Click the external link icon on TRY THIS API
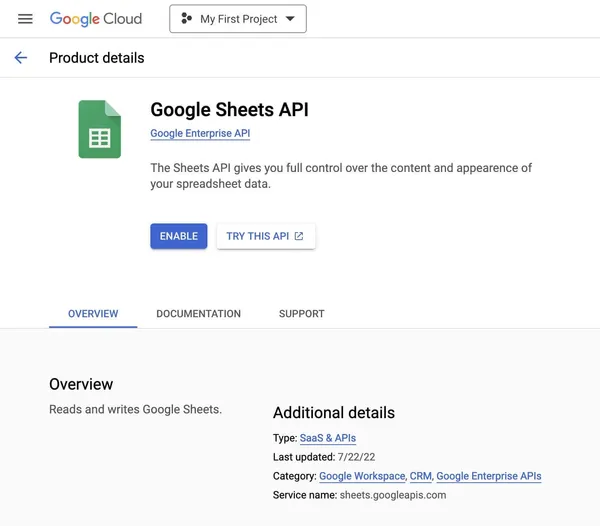This screenshot has width=600, height=526. click(299, 236)
